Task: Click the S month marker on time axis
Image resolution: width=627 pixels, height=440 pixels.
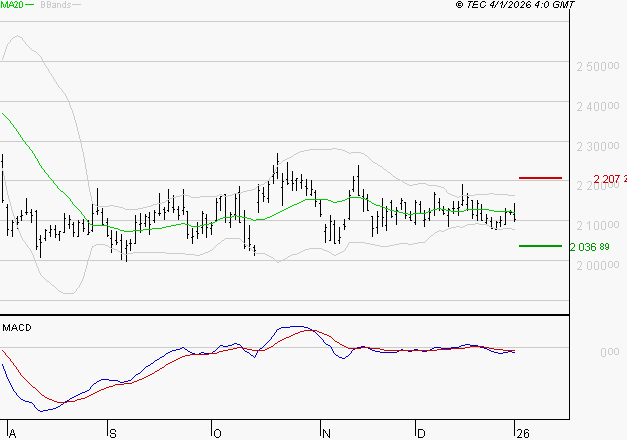Action: (113, 434)
